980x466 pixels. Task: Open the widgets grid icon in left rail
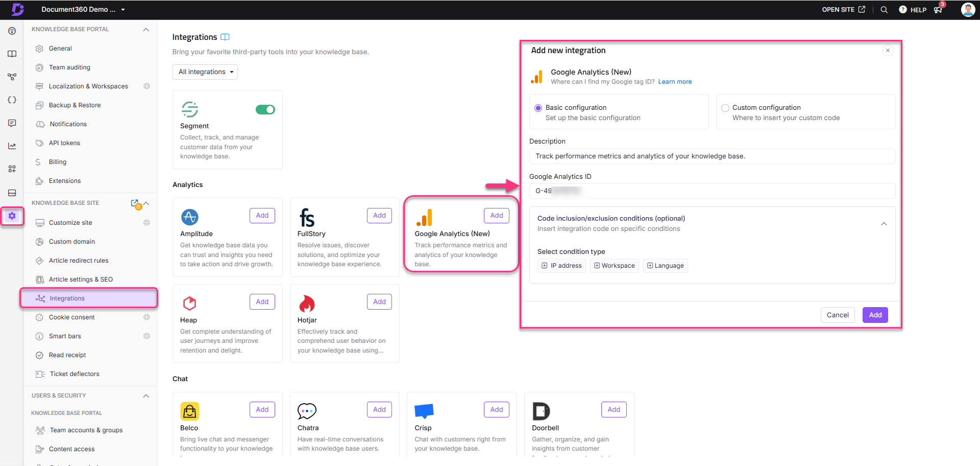pos(12,169)
